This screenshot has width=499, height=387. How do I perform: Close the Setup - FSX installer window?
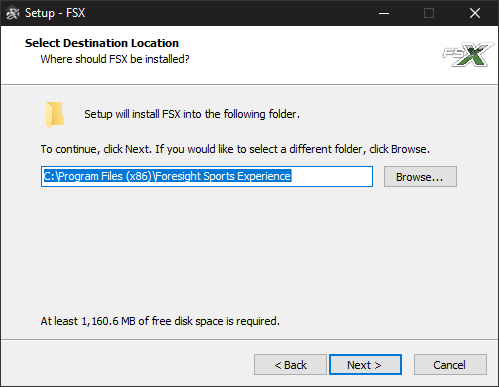(x=475, y=13)
